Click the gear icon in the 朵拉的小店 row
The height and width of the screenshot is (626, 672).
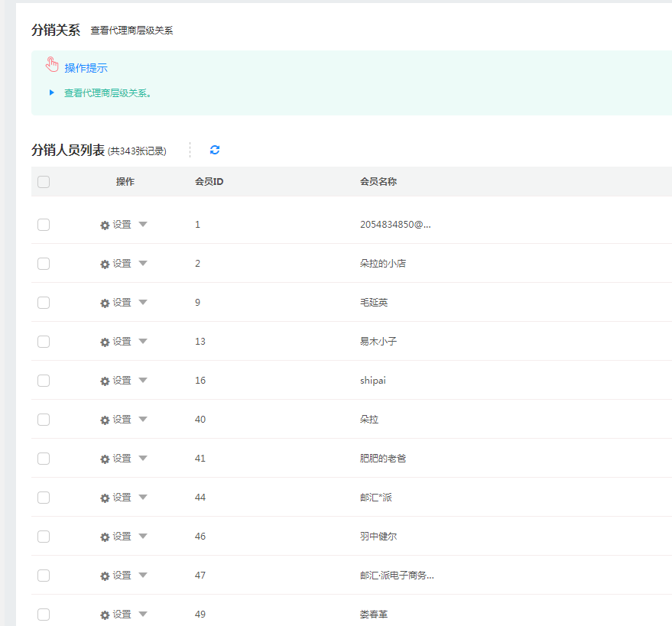tap(105, 264)
